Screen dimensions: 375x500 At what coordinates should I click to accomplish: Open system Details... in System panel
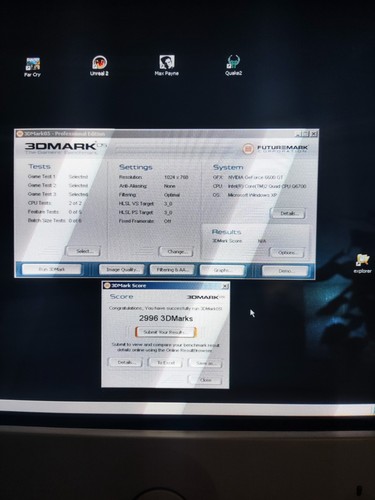coord(288,213)
